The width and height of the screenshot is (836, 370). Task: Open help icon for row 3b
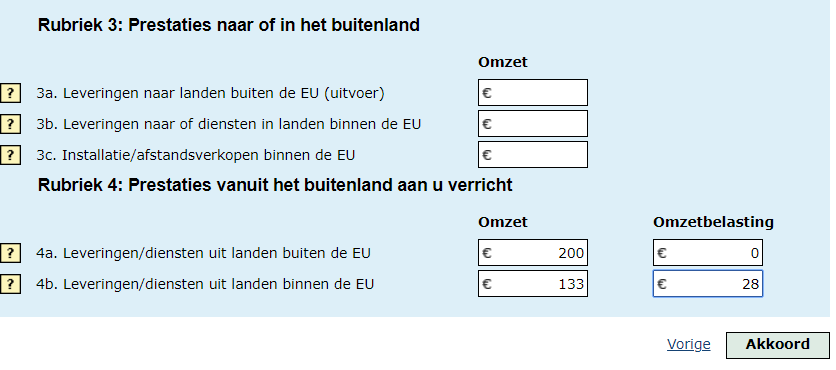coord(10,124)
